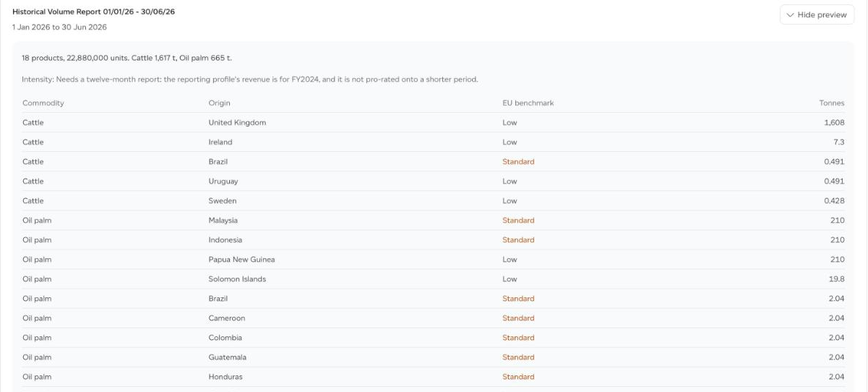This screenshot has width=868, height=392.
Task: Click the Standard benchmark for Malaysia
Action: click(x=519, y=221)
